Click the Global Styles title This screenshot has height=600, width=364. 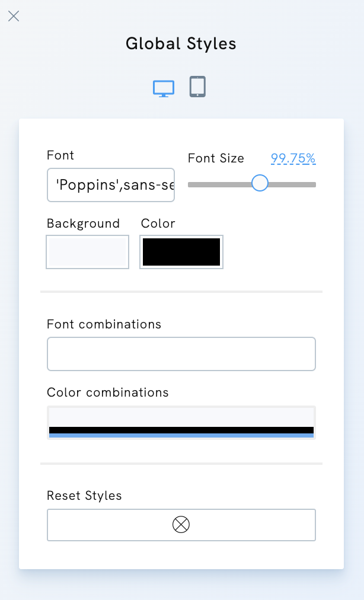point(181,43)
